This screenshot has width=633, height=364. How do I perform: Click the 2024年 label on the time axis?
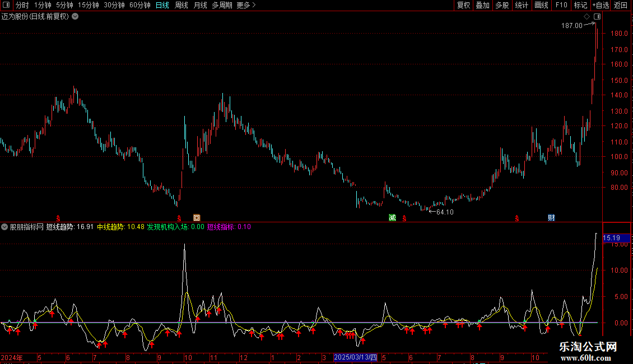click(12, 357)
